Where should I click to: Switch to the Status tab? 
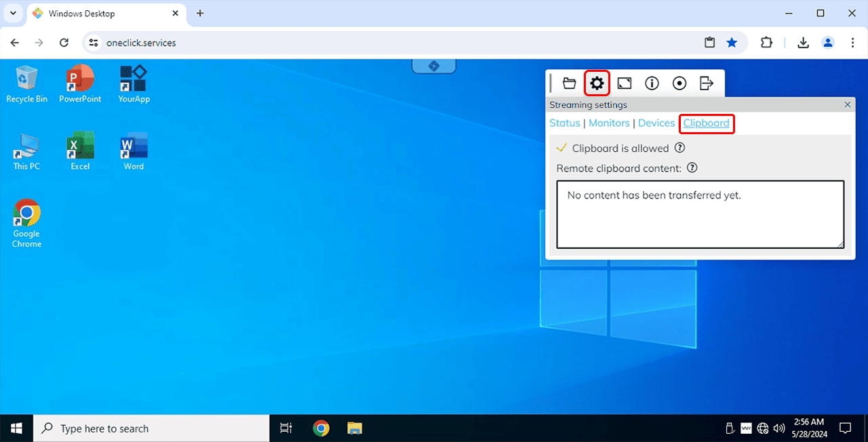565,123
